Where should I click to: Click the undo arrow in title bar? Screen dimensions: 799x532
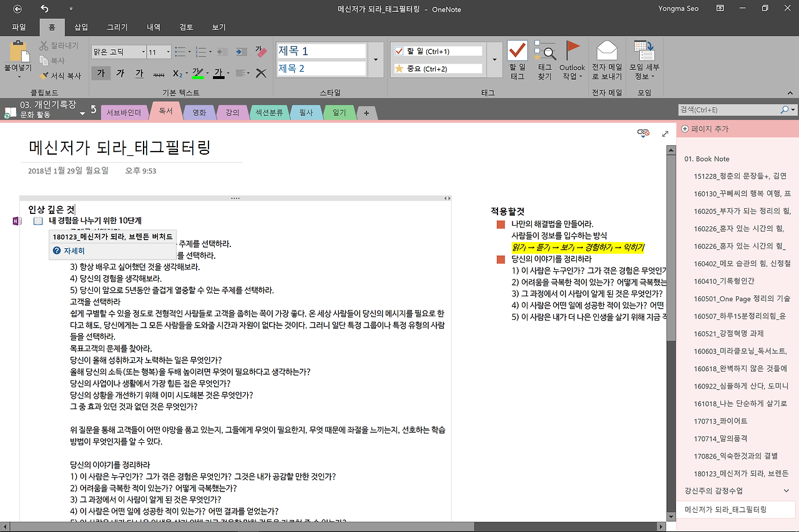pyautogui.click(x=44, y=9)
